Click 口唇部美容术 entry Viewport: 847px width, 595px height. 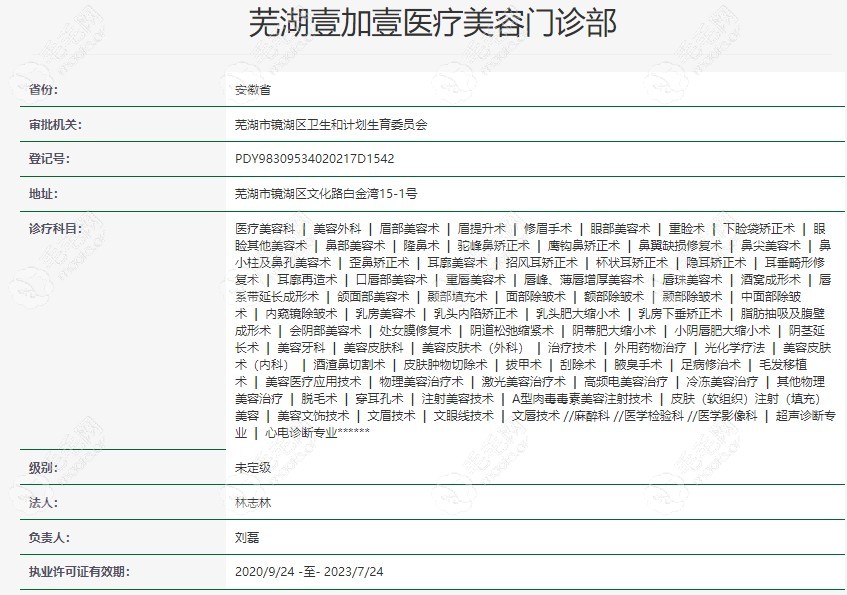click(x=391, y=280)
